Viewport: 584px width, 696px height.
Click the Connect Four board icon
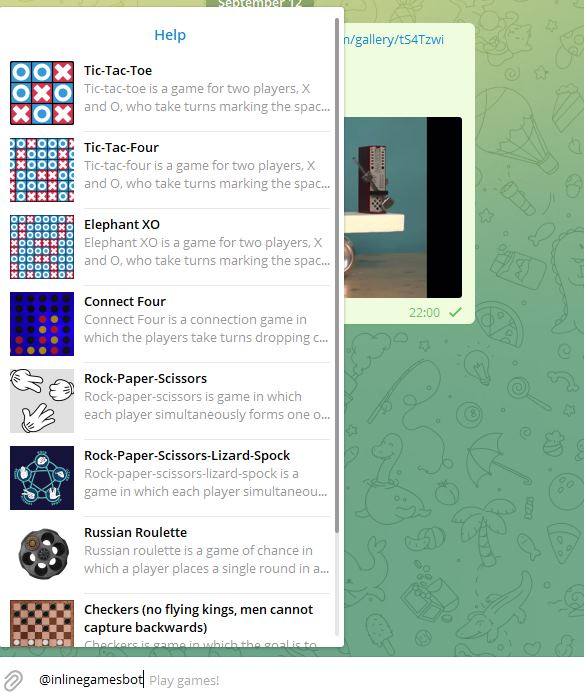tap(42, 324)
